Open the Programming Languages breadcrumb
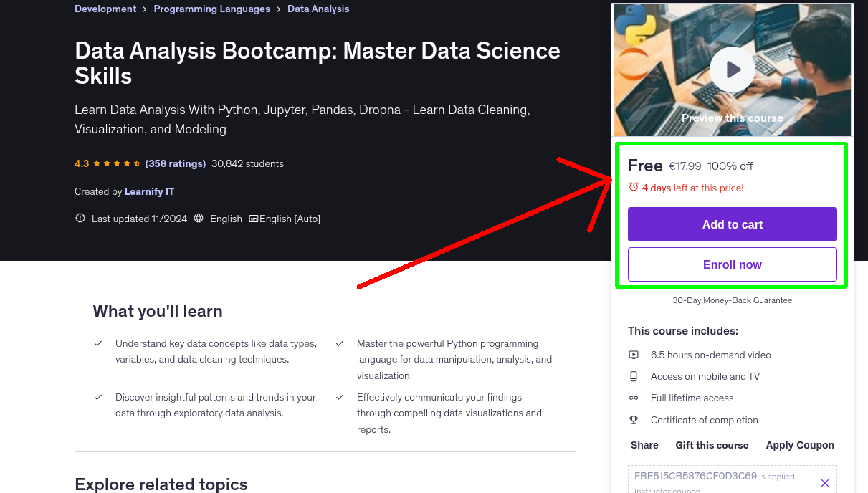 tap(211, 9)
